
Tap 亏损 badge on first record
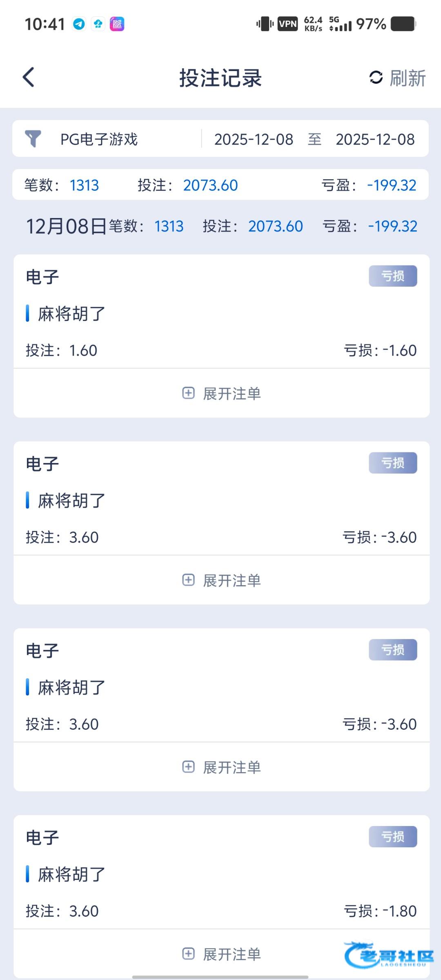click(393, 276)
